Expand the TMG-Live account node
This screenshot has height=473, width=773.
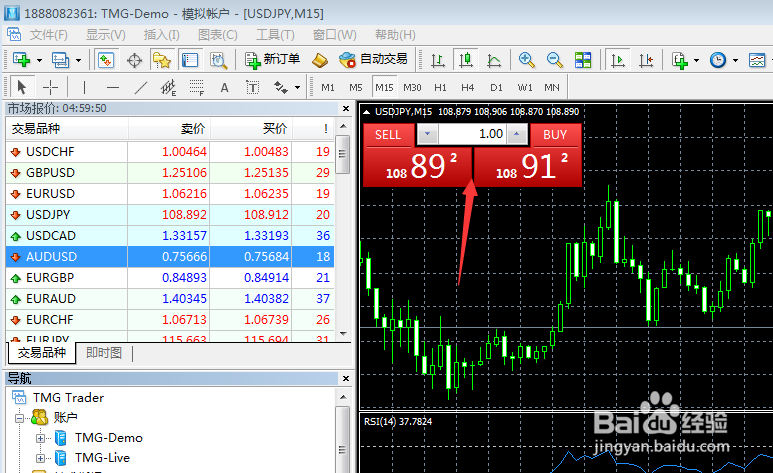(x=40, y=458)
